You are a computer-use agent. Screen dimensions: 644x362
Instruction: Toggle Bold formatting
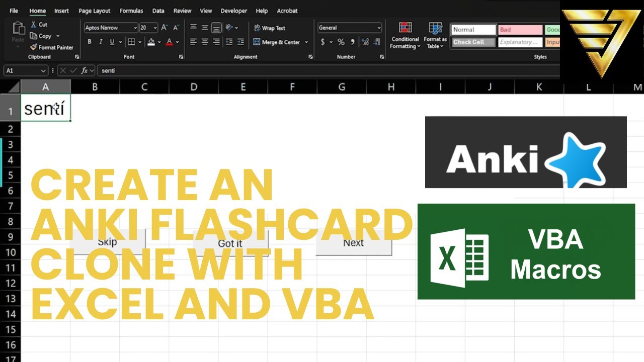[90, 42]
